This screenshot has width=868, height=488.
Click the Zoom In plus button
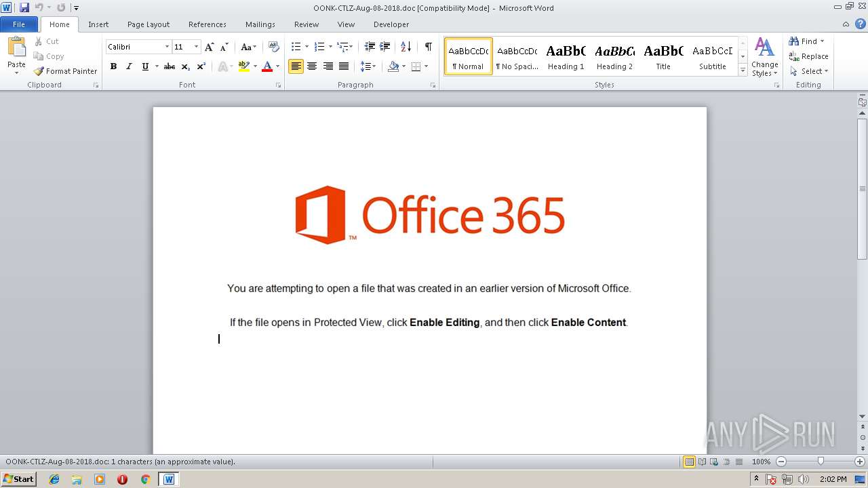point(860,462)
